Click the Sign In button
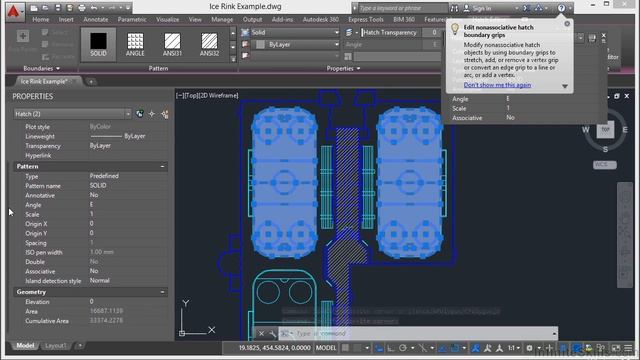This screenshot has height=360, width=640. point(478,8)
